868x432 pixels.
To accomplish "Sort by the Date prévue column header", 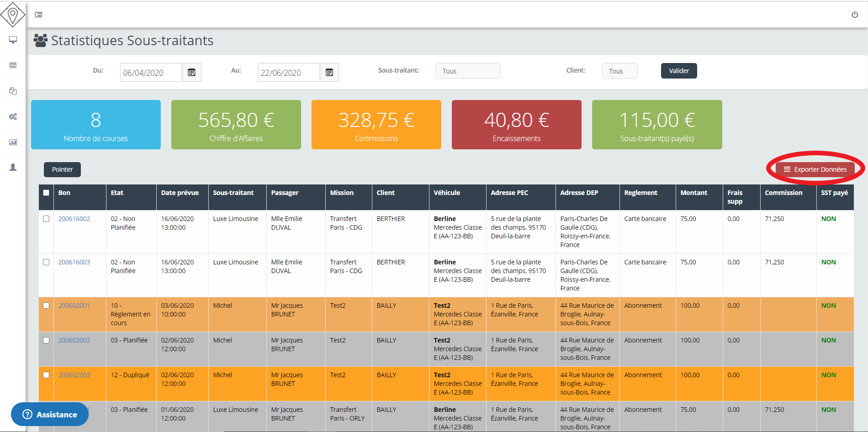I will click(x=180, y=193).
